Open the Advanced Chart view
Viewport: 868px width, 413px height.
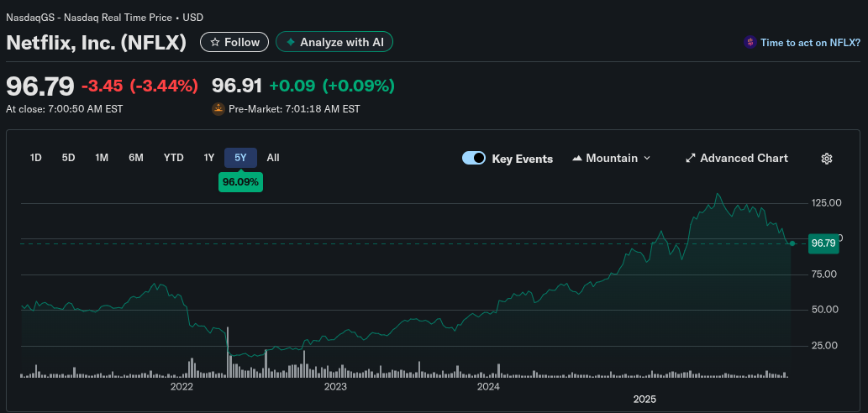(x=736, y=159)
